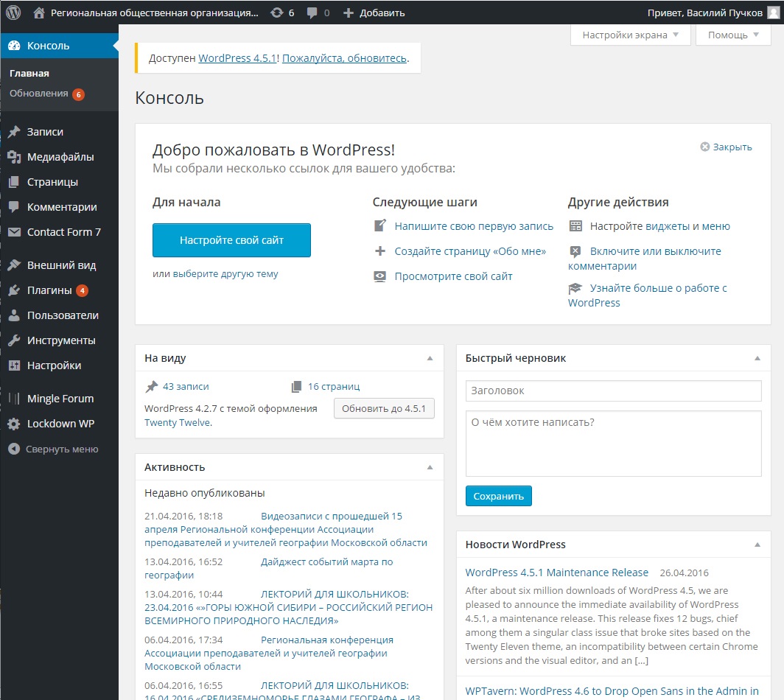Collapse the Активность widget
Screen dimensions: 784x700
[430, 467]
